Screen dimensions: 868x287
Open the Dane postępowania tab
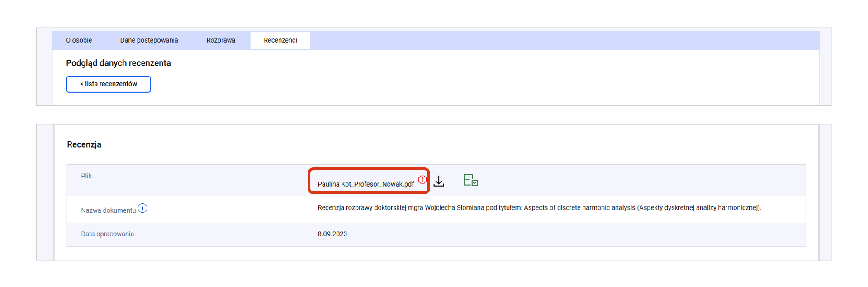point(149,40)
